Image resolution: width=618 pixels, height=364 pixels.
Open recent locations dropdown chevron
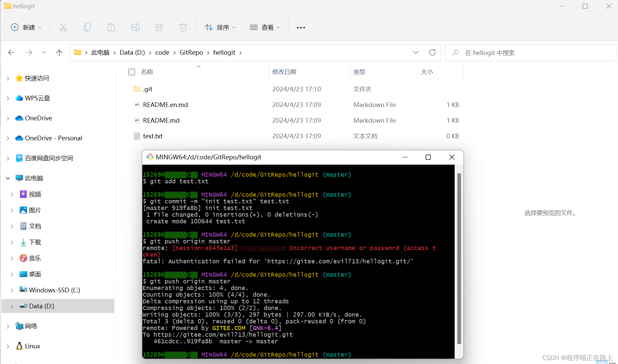coord(44,52)
